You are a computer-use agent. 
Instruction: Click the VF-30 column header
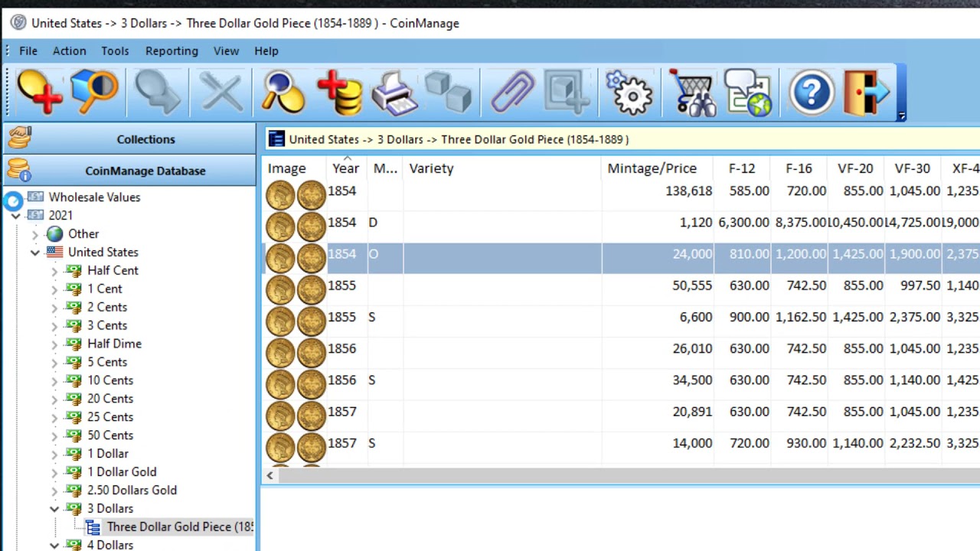point(912,168)
